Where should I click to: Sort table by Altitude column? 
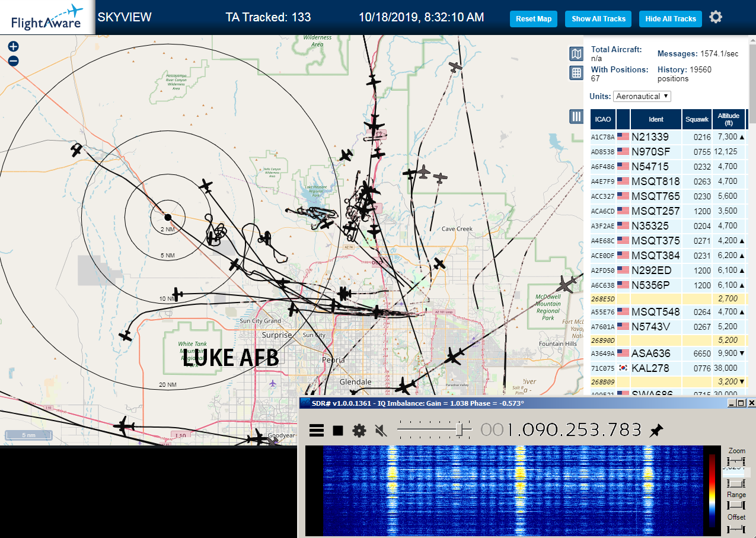tap(729, 119)
